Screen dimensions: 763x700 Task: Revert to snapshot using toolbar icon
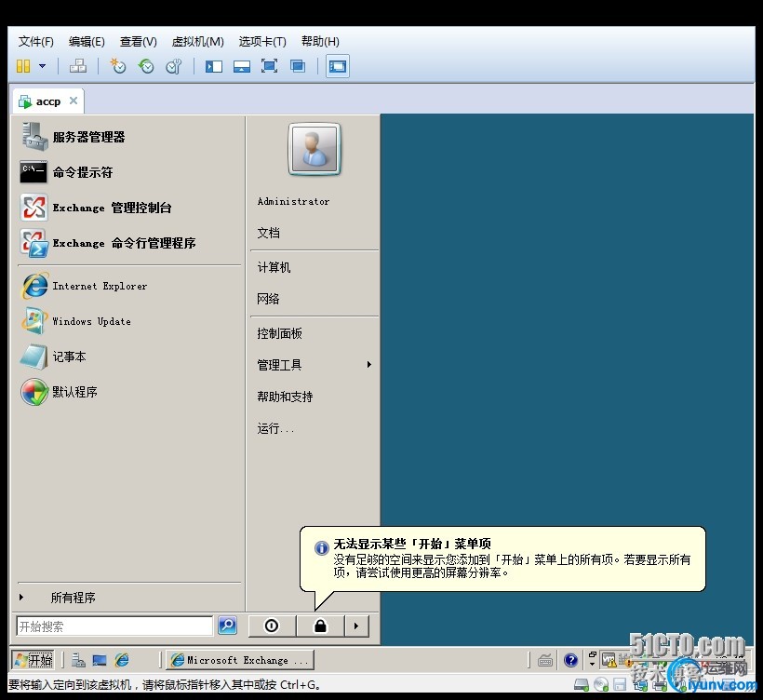tap(145, 66)
